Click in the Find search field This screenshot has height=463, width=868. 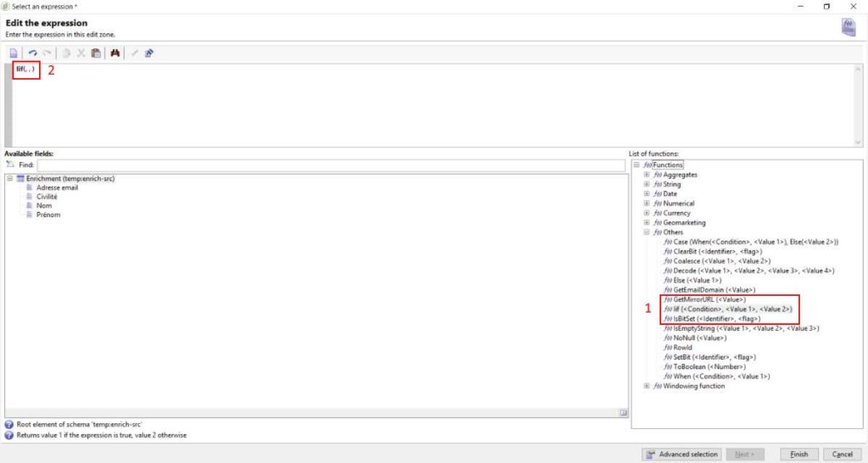[331, 165]
